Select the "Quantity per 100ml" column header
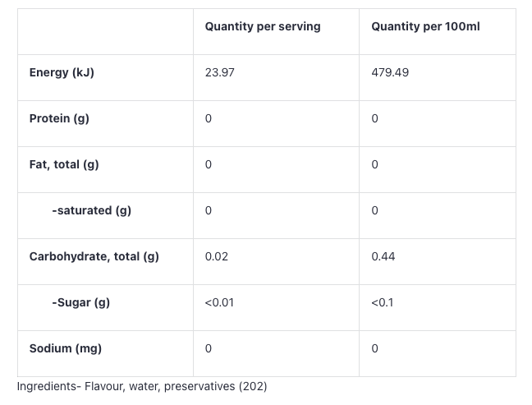Viewport: 532px width, 405px height. [425, 26]
